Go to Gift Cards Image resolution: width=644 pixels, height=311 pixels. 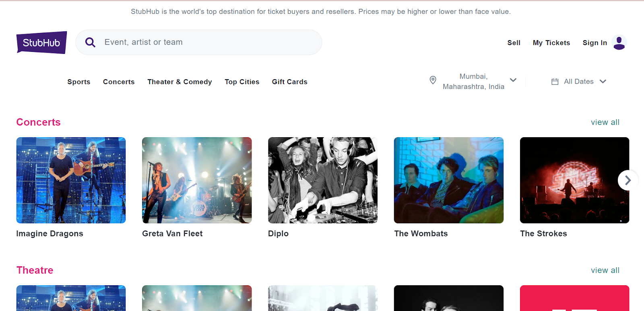[x=289, y=82]
